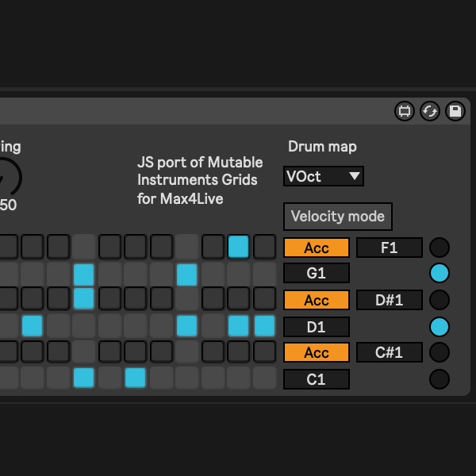The height and width of the screenshot is (476, 476).
Task: Toggle the Acc button beside D#1
Action: pos(317,300)
